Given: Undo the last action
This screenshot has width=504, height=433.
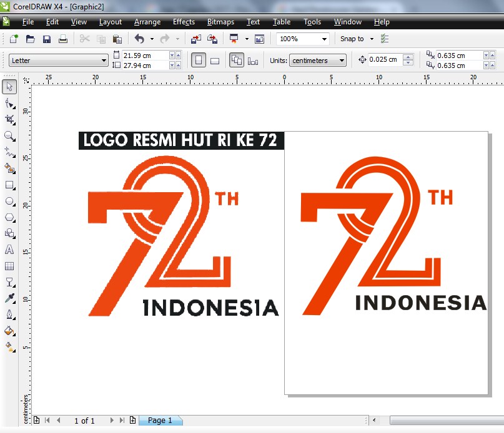Looking at the screenshot, I should tap(139, 39).
